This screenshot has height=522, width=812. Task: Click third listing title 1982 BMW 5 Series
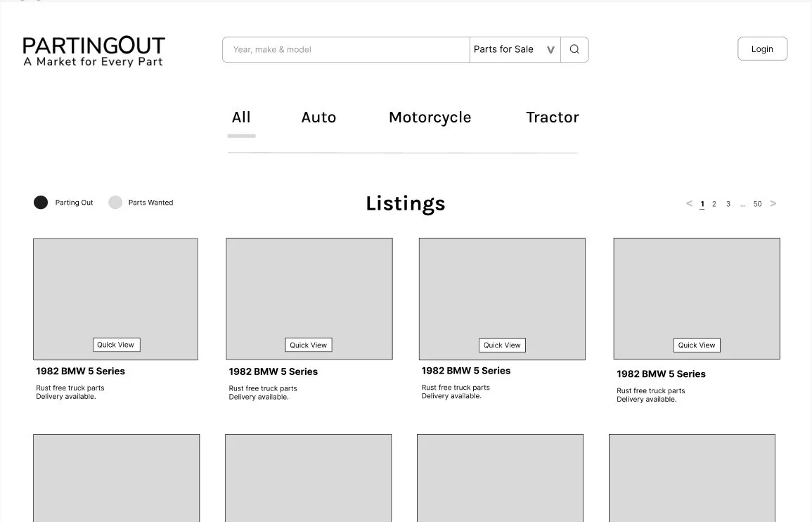(465, 371)
